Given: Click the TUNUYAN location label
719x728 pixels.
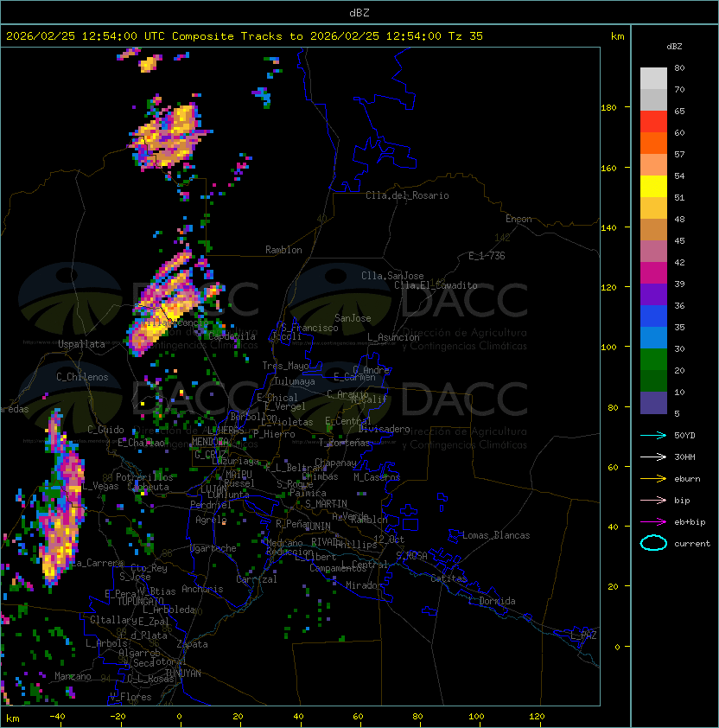Looking at the screenshot, I should point(183,674).
